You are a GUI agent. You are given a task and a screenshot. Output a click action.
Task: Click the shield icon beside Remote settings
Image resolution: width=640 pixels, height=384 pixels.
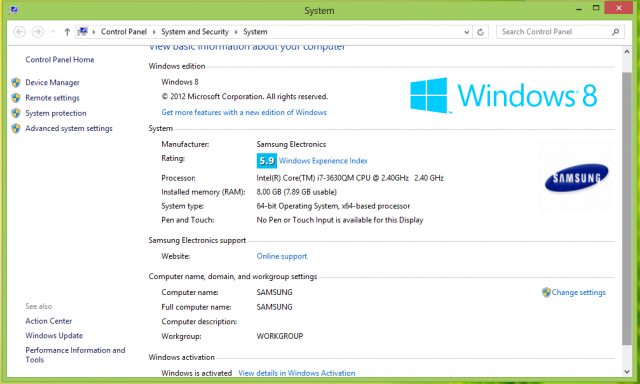(x=16, y=98)
